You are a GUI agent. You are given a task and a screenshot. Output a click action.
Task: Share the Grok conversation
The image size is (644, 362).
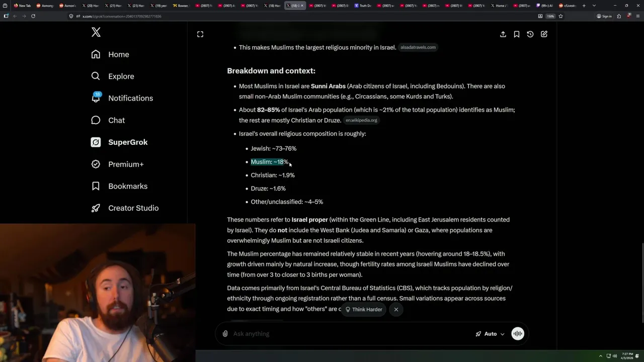[x=503, y=34]
